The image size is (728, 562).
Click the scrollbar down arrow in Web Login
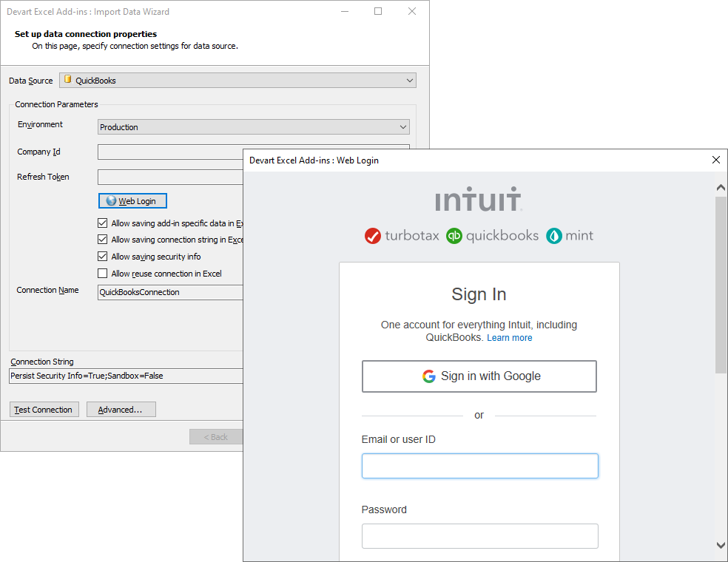(x=721, y=545)
